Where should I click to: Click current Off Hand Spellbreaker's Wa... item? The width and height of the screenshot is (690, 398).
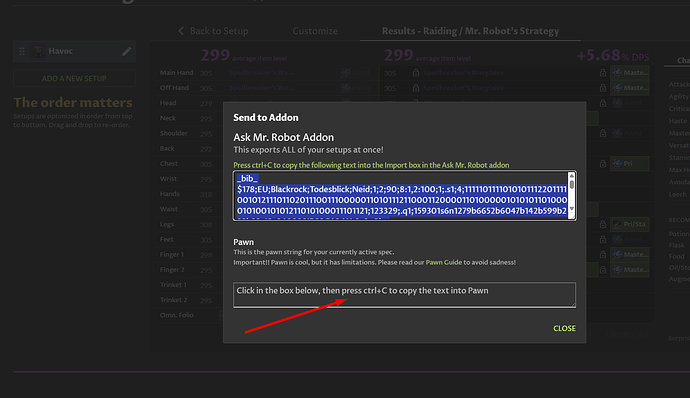pyautogui.click(x=261, y=88)
